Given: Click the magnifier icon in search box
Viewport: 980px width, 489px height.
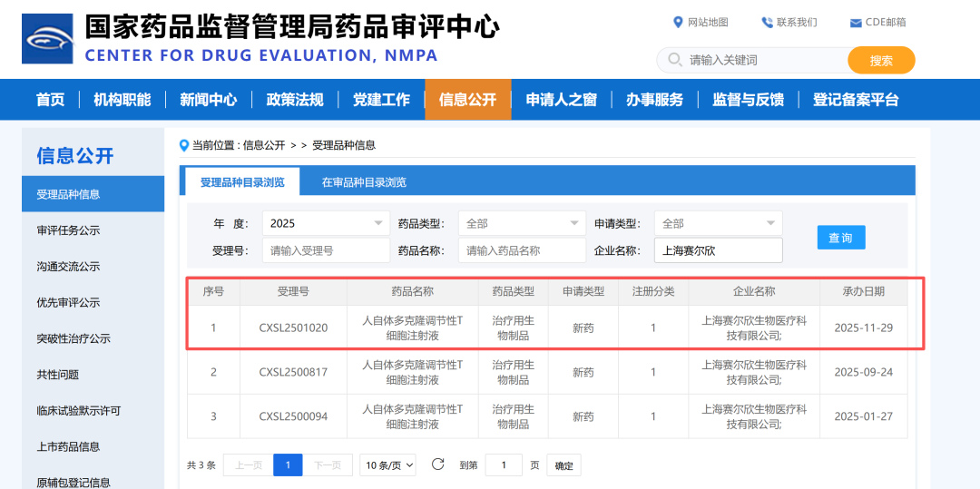Looking at the screenshot, I should [674, 61].
